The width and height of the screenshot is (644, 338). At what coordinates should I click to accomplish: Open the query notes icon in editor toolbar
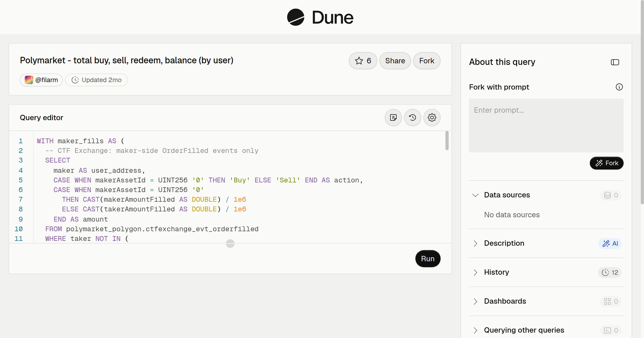click(393, 117)
